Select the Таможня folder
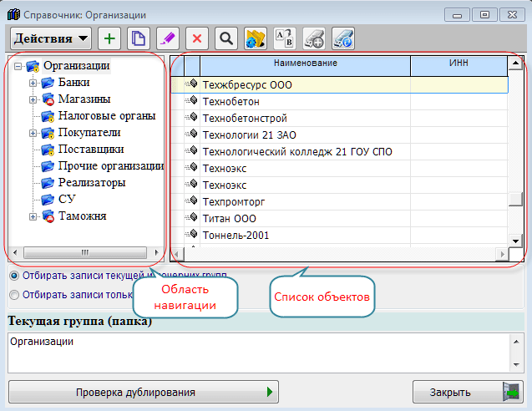532x411 pixels. coord(82,216)
